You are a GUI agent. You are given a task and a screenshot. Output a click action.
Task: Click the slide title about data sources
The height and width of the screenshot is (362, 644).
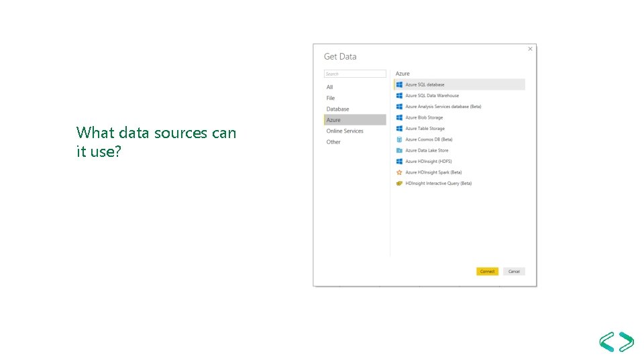(156, 142)
